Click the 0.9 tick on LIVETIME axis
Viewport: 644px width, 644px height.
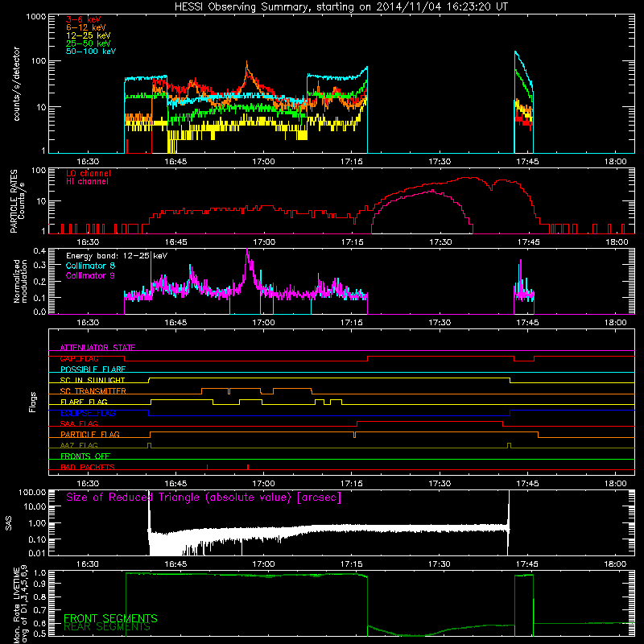40,584
